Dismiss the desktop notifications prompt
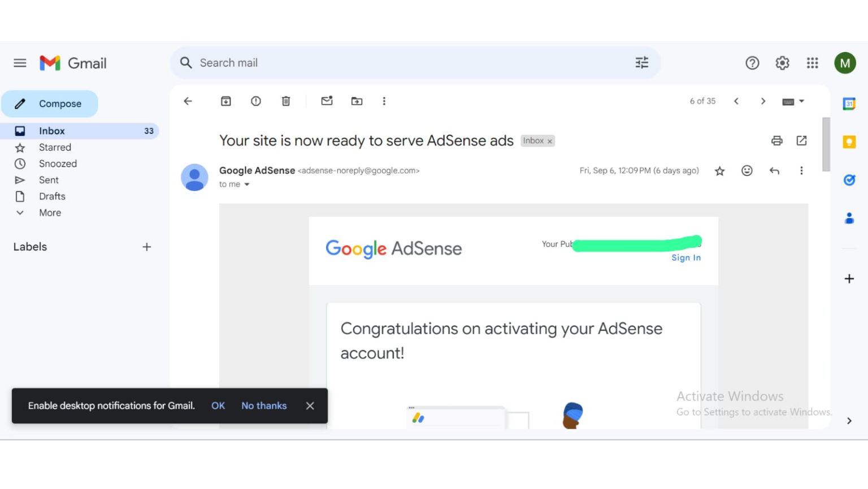 click(x=310, y=405)
